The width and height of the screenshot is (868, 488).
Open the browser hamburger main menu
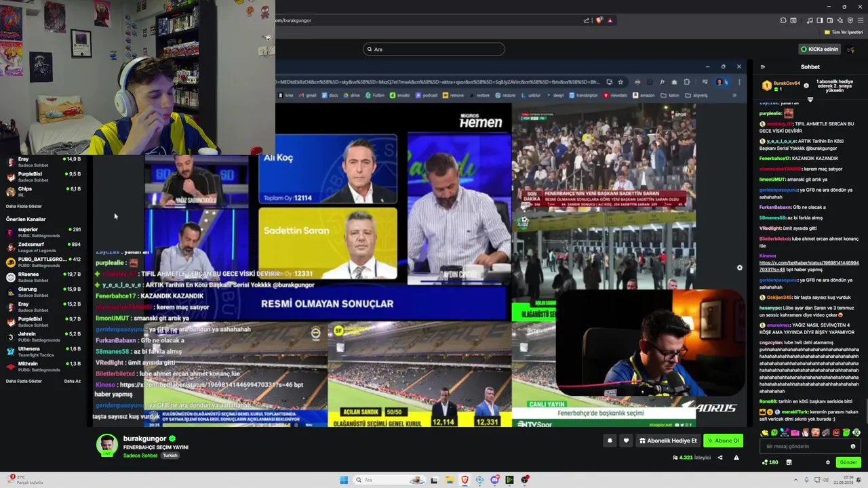[861, 20]
